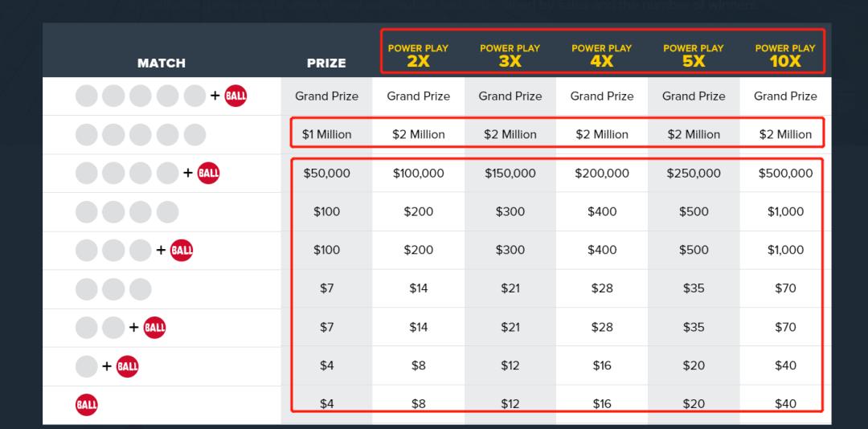868x429 pixels.
Task: Select the Power Play 2X column header
Action: tap(418, 55)
